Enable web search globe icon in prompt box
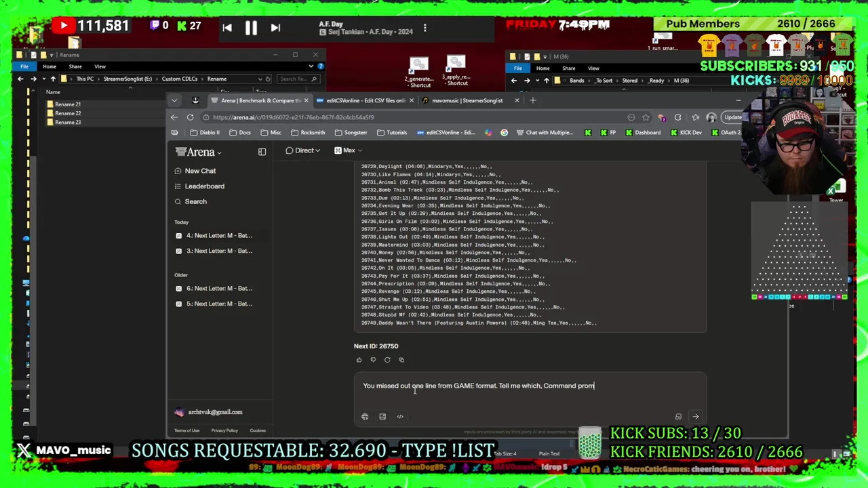 point(365,417)
